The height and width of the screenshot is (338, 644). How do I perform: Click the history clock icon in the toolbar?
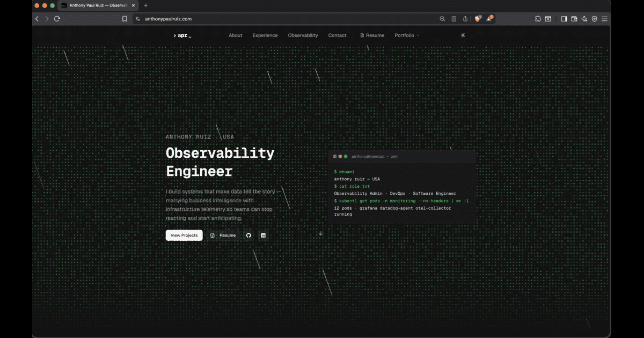(548, 18)
